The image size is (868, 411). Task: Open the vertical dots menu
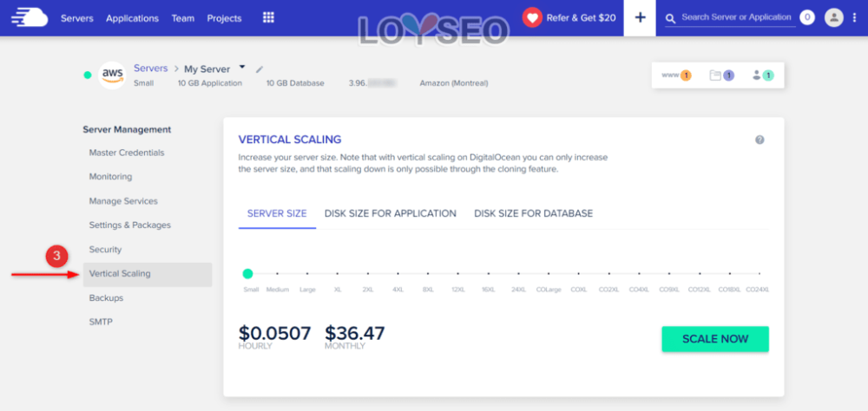(855, 17)
